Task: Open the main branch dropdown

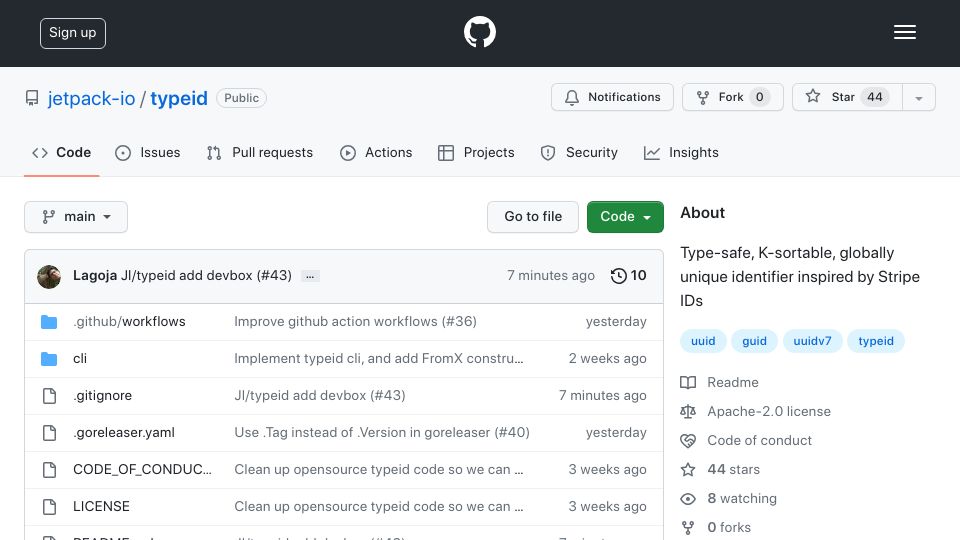Action: coord(76,217)
